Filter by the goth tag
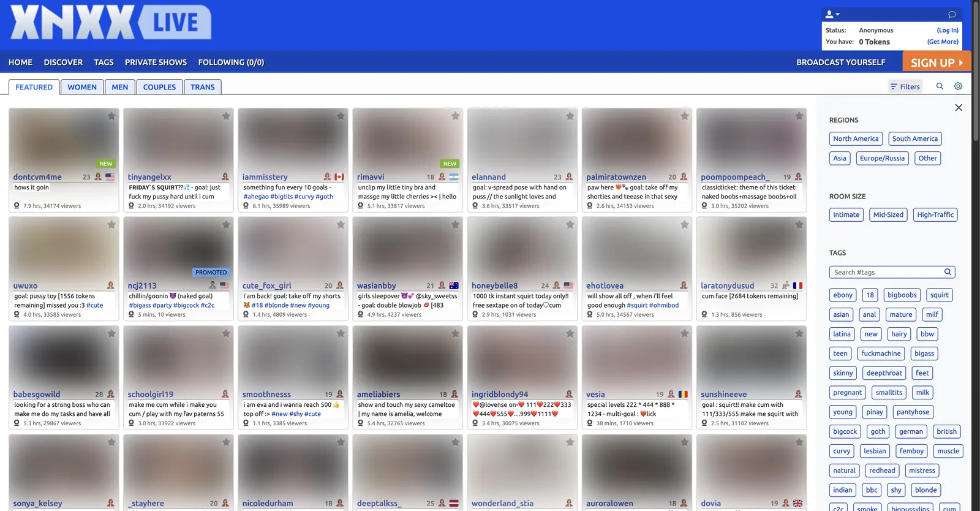The width and height of the screenshot is (980, 511). pyautogui.click(x=878, y=431)
